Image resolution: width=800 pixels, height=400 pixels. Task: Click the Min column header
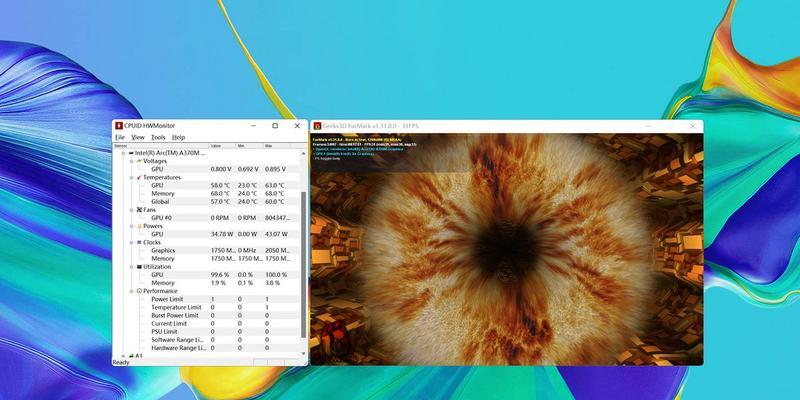click(x=248, y=146)
